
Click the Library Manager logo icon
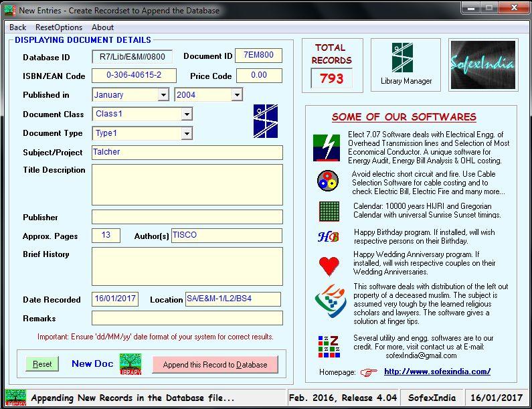(402, 58)
